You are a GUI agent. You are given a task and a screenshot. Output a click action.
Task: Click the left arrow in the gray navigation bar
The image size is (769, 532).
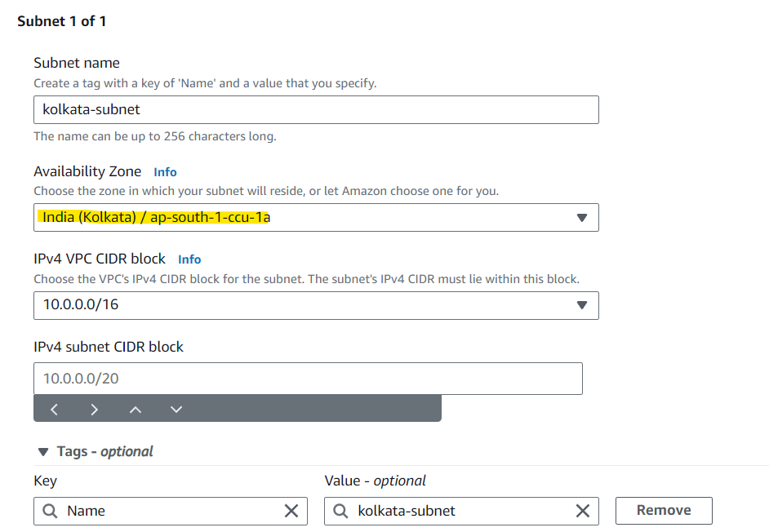pos(54,409)
